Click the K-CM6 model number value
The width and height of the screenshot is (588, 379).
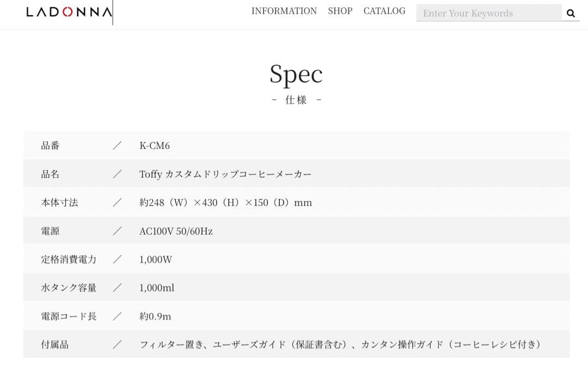pyautogui.click(x=155, y=146)
